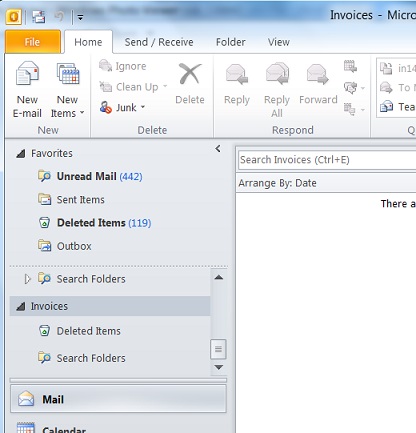Switch to Calendar navigation
416x433 pixels.
click(x=118, y=427)
